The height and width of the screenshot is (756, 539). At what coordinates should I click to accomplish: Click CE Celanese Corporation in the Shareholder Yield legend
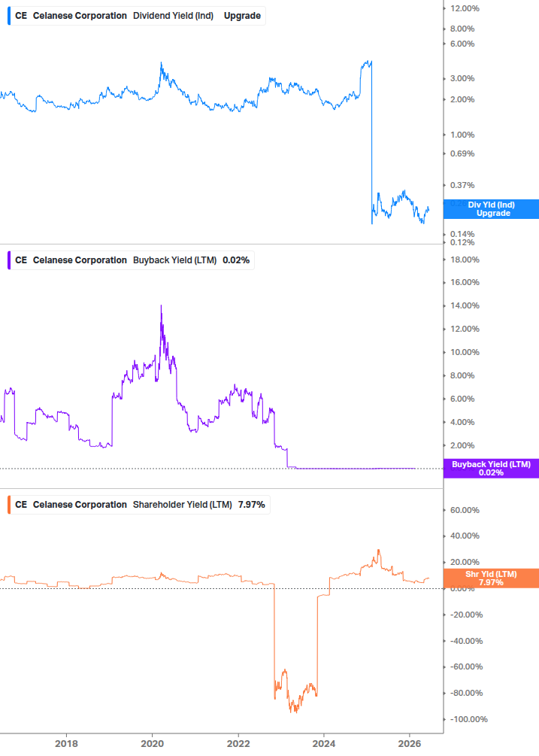pyautogui.click(x=71, y=505)
